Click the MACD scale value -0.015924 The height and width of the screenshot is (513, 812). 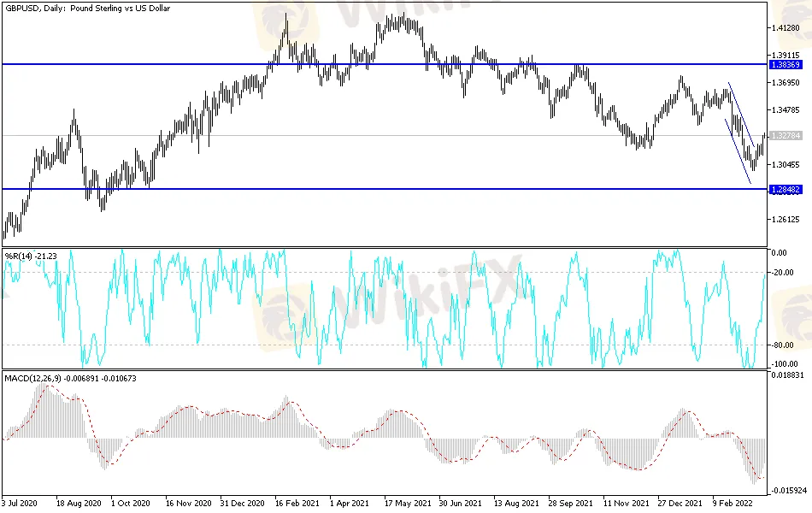pos(789,490)
